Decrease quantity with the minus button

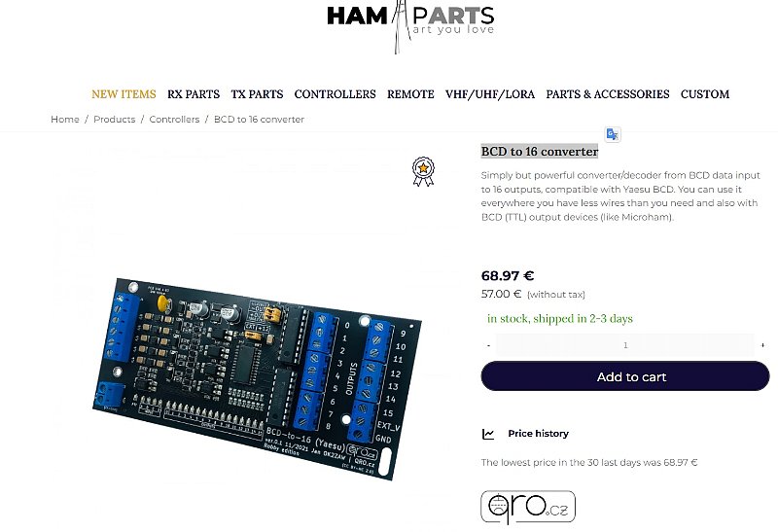[x=489, y=345]
